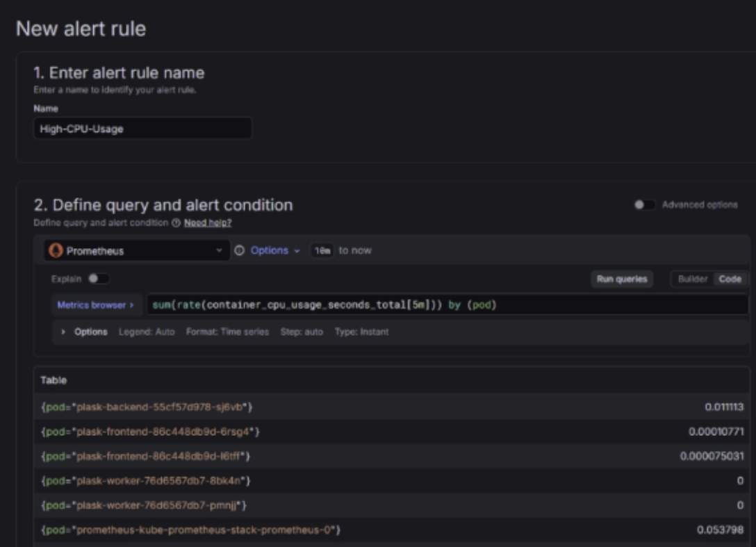Screen dimensions: 756x547
Task: Open the Need help? link
Action: click(207, 222)
